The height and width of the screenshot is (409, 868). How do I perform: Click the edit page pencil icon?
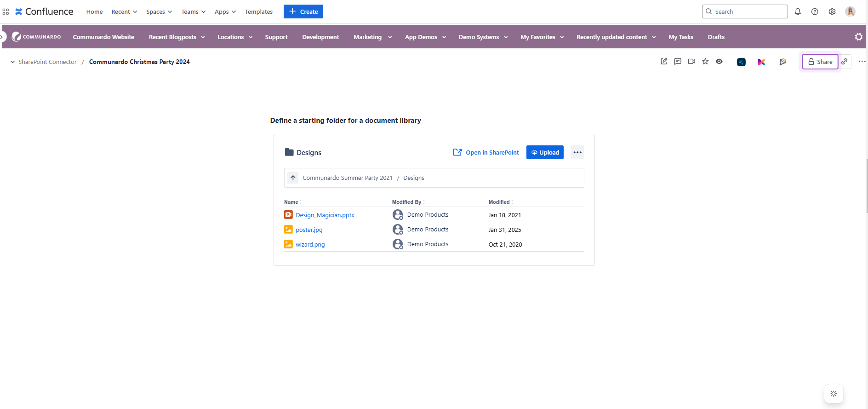664,62
